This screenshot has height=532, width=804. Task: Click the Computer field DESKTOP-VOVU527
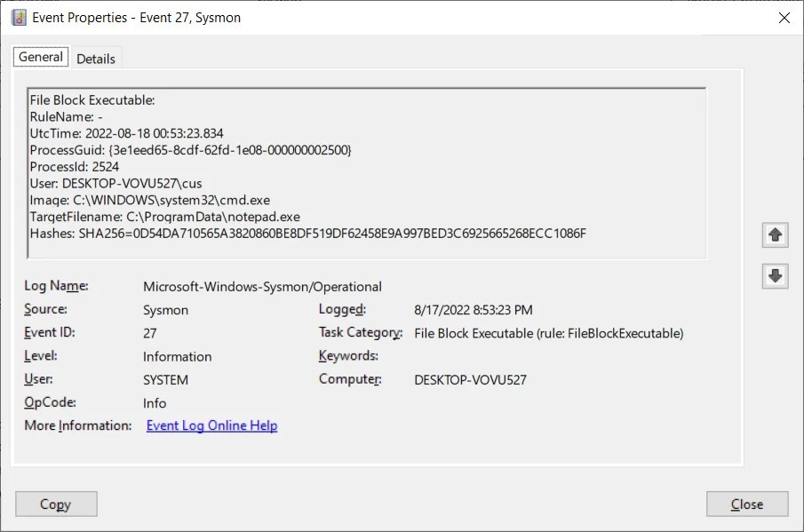tap(470, 379)
